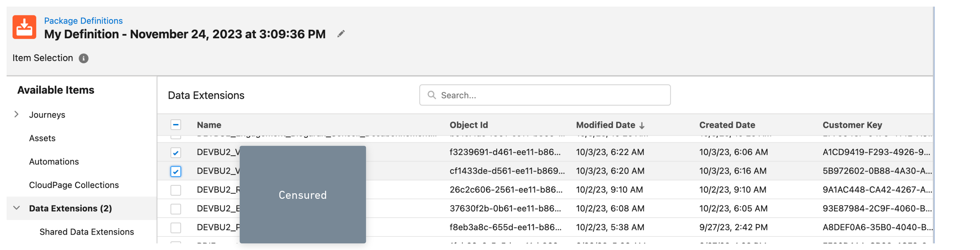Check the row with Object Id 26c2c606
The width and height of the screenshot is (980, 250).
pos(176,190)
